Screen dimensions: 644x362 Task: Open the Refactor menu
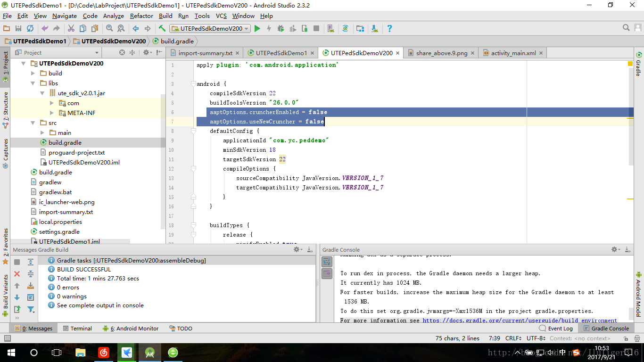pyautogui.click(x=141, y=16)
